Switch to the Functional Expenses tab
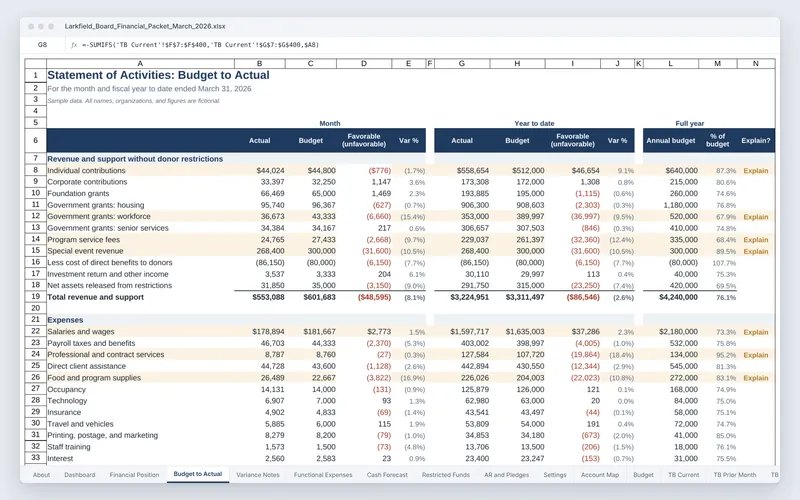The height and width of the screenshot is (500, 800). [x=323, y=474]
